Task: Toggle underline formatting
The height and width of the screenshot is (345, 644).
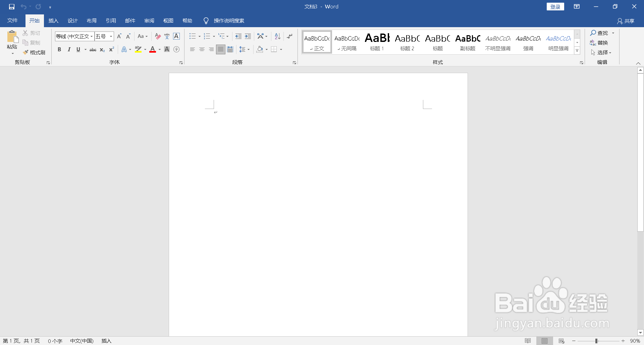Action: coord(78,50)
